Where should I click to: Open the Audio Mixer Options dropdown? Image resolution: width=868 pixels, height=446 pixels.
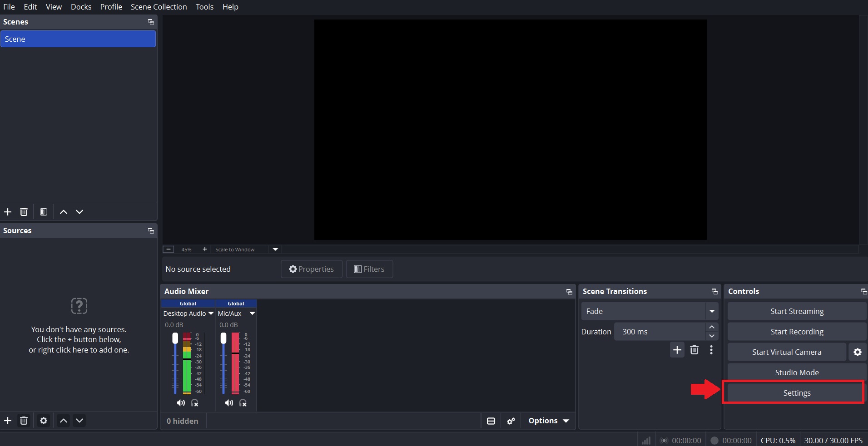[x=549, y=421]
